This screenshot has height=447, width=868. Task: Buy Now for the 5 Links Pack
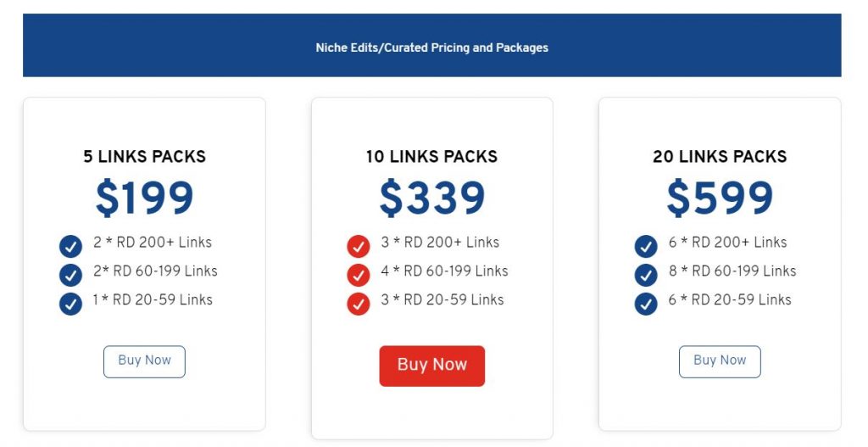pos(144,361)
